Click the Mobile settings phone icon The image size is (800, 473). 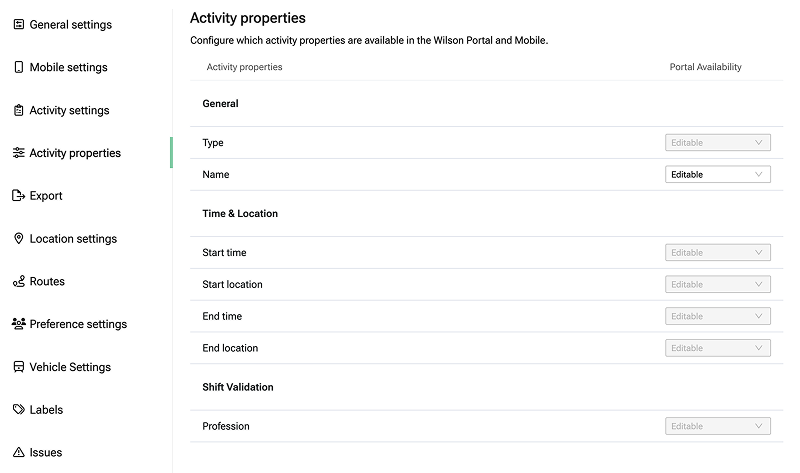18,67
